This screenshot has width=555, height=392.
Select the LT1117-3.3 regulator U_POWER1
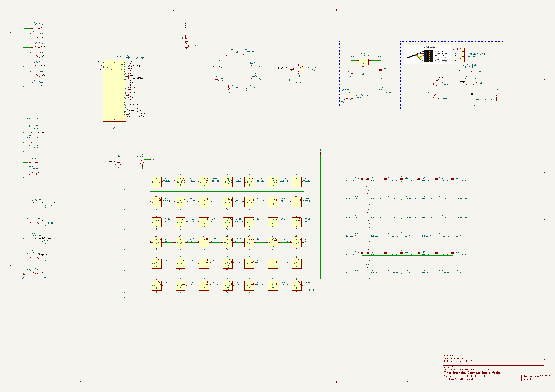click(364, 62)
